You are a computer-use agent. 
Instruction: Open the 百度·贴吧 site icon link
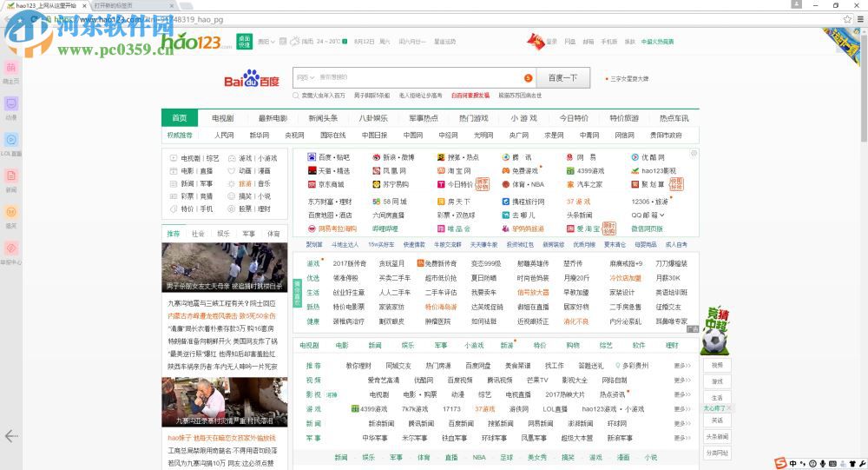312,157
